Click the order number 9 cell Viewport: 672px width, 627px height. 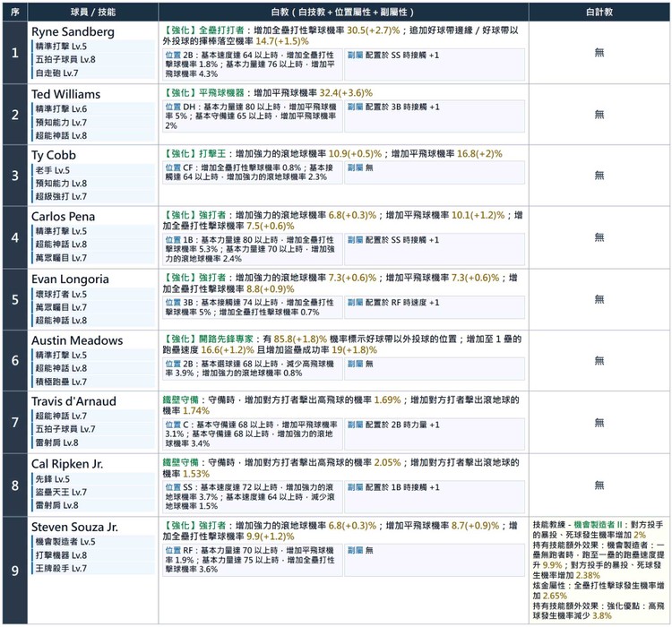15,571
